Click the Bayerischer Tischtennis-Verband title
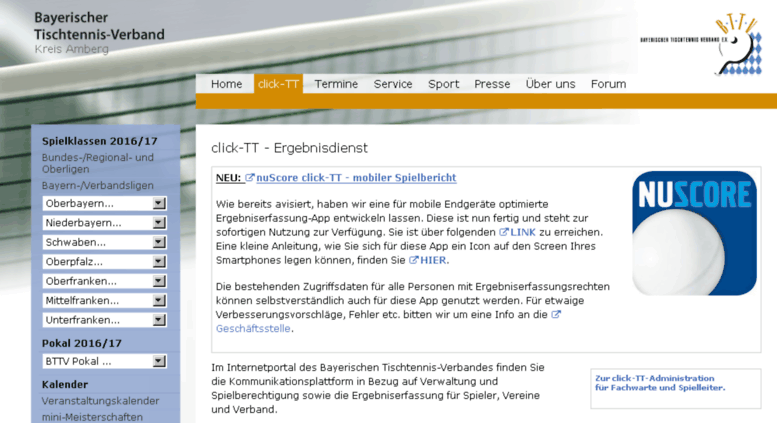This screenshot has width=777, height=423. tap(99, 26)
